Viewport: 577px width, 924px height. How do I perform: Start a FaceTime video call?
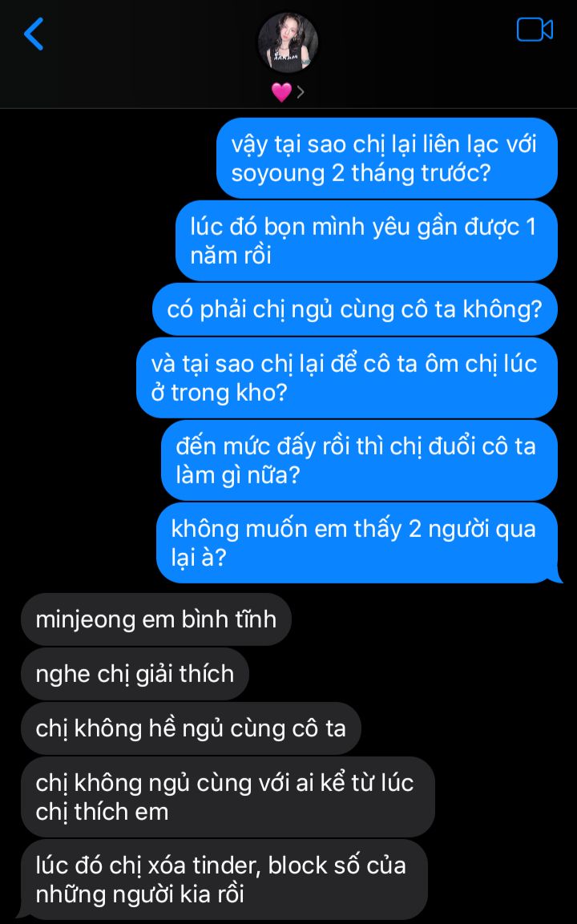[535, 30]
